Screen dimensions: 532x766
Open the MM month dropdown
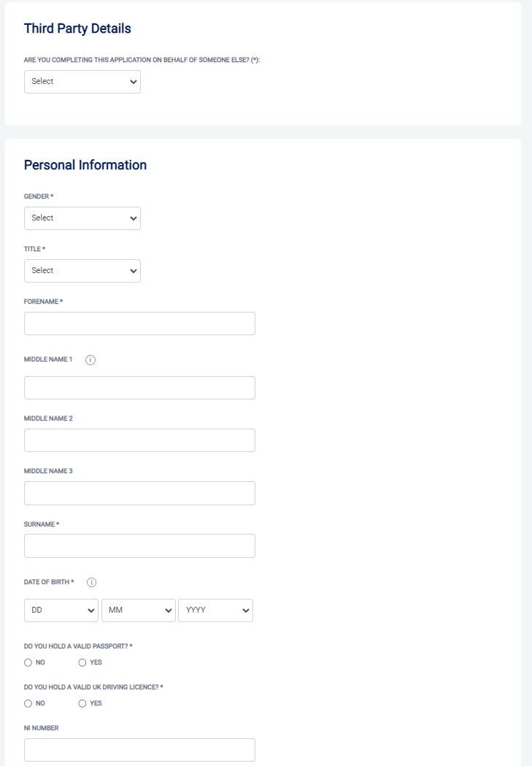[138, 610]
